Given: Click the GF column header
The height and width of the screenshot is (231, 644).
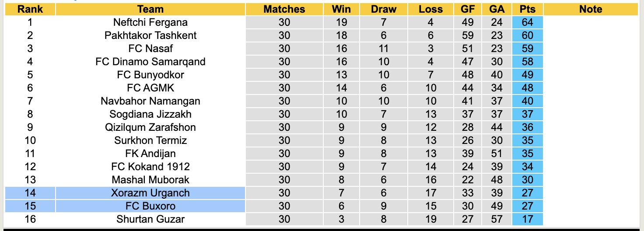Looking at the screenshot, I should (467, 9).
